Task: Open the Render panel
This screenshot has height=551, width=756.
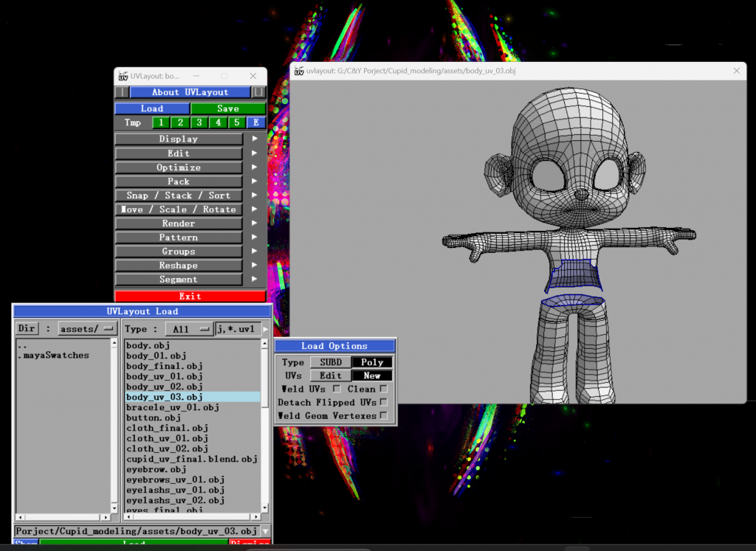Action: [x=179, y=223]
